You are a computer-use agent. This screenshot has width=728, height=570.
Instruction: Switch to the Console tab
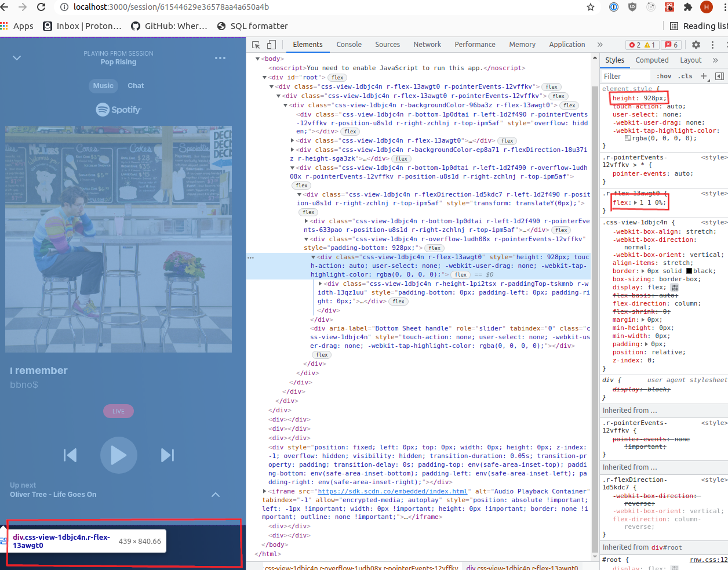(x=349, y=44)
